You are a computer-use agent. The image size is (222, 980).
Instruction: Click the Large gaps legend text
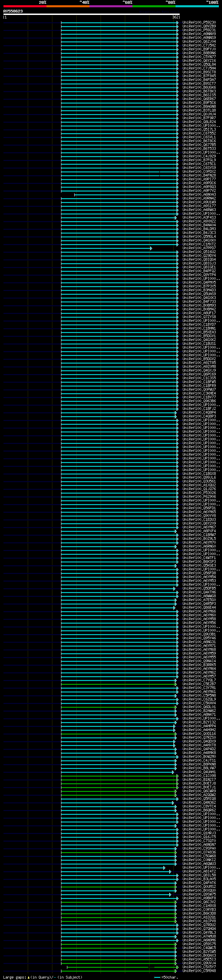click(43, 977)
